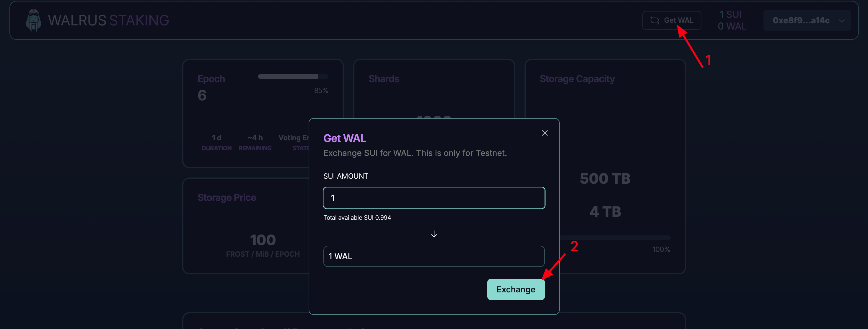Select the swap arrows icon inside Get WAL
Screen dimensions: 868x329
(655, 20)
